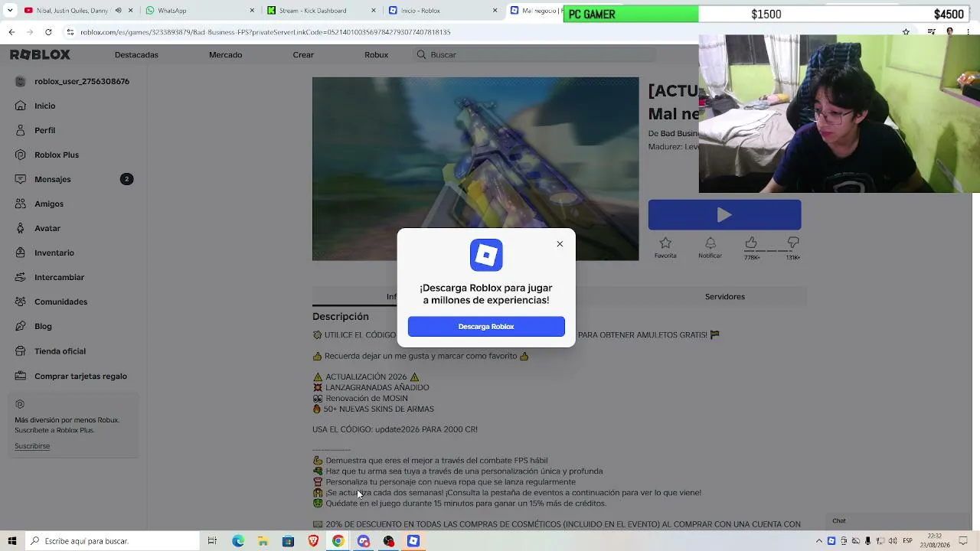Click the blue Play button

click(x=724, y=215)
